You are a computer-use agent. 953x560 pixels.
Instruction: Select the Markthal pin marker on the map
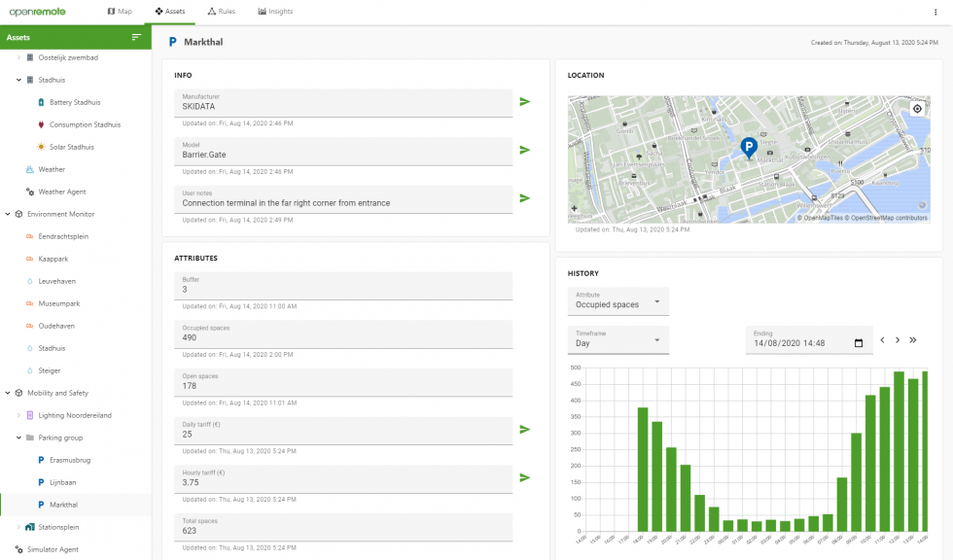pos(749,148)
